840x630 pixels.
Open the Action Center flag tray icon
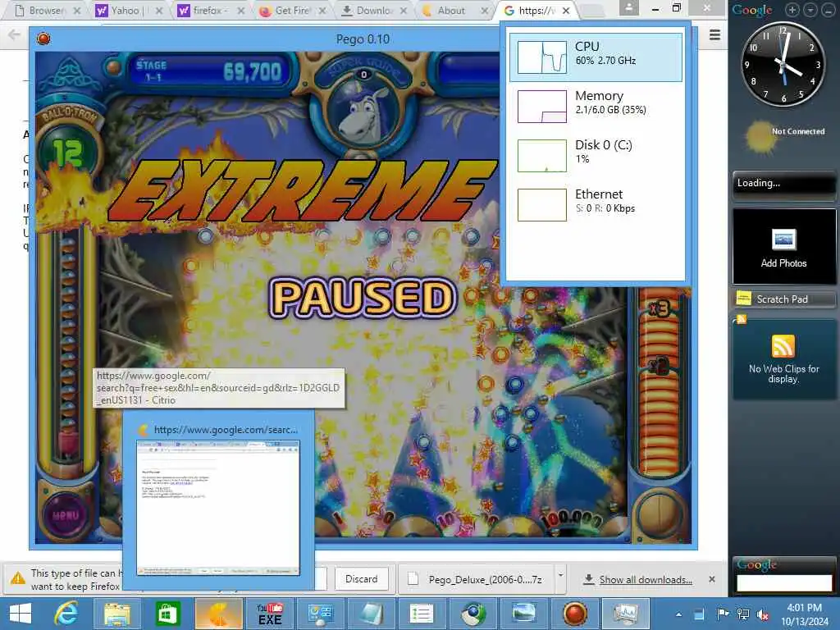click(x=722, y=614)
